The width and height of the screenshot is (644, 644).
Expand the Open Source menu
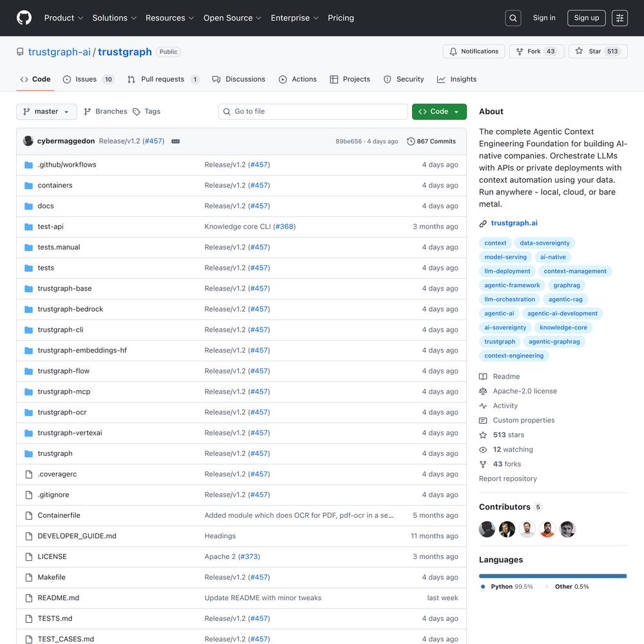pos(232,18)
